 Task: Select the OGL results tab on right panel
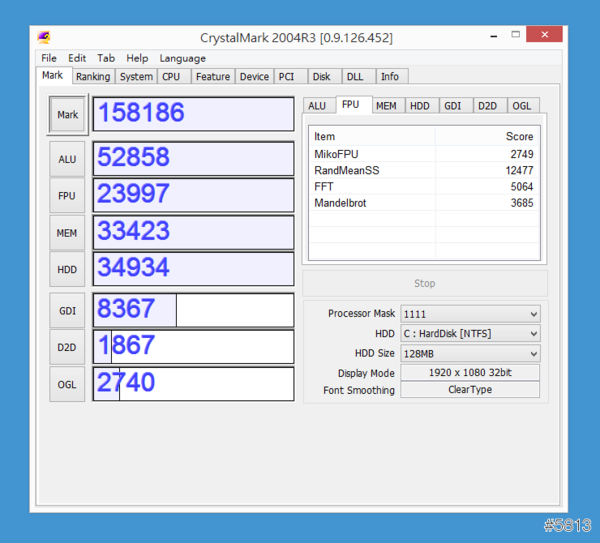(521, 106)
